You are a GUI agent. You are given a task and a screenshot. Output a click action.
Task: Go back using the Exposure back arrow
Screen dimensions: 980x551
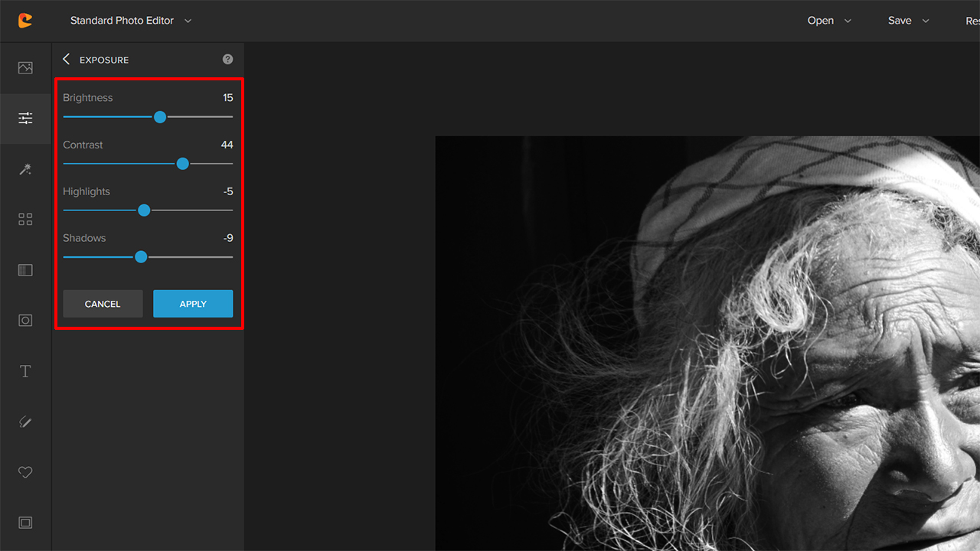click(x=66, y=59)
